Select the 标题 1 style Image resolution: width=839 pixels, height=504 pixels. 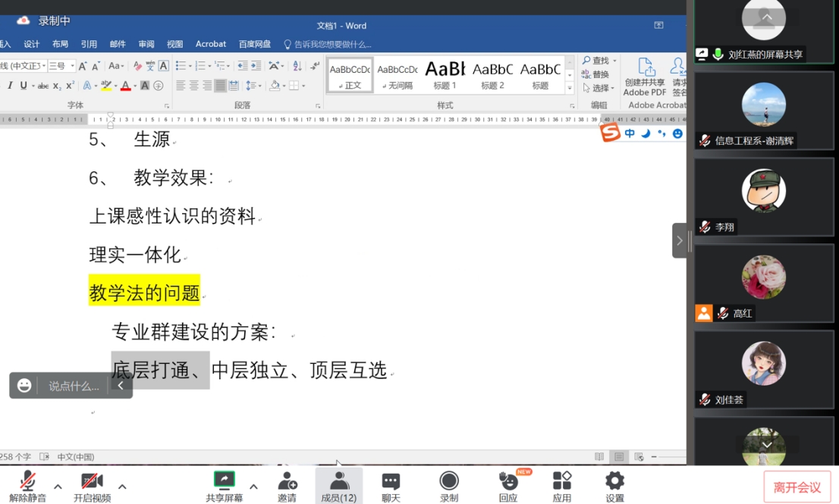[445, 75]
